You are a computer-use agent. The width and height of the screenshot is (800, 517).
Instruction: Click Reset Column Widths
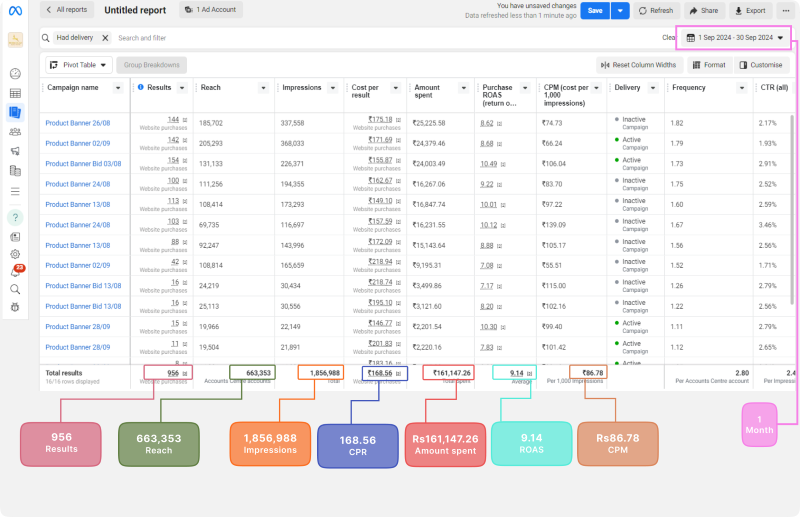(x=639, y=65)
